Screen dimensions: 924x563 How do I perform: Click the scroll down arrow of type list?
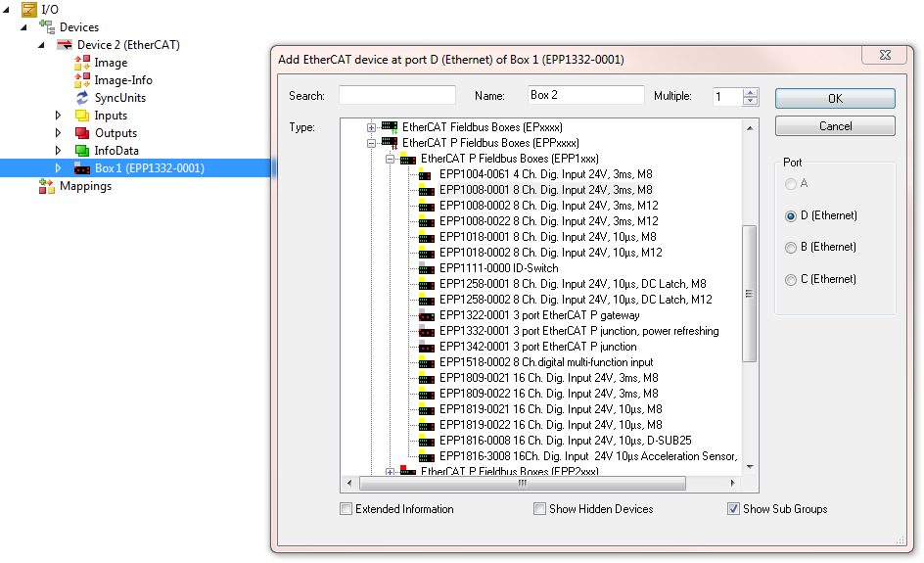click(x=750, y=467)
